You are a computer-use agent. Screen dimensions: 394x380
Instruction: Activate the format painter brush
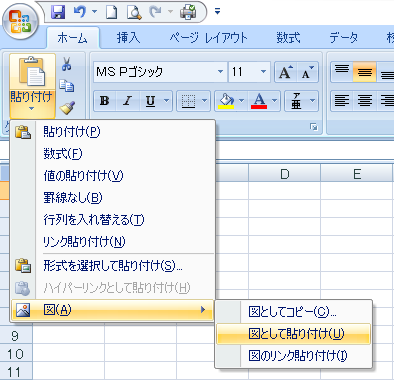pyautogui.click(x=67, y=108)
